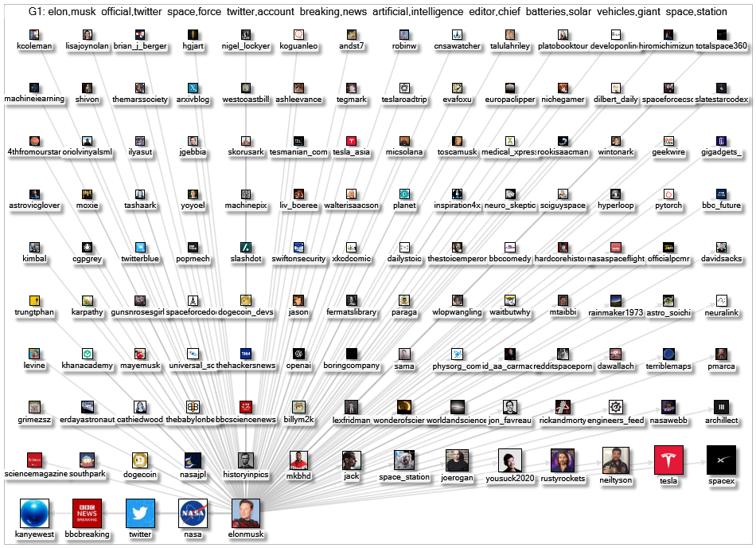Select the joerogan profile node
The width and height of the screenshot is (756, 548).
457,460
